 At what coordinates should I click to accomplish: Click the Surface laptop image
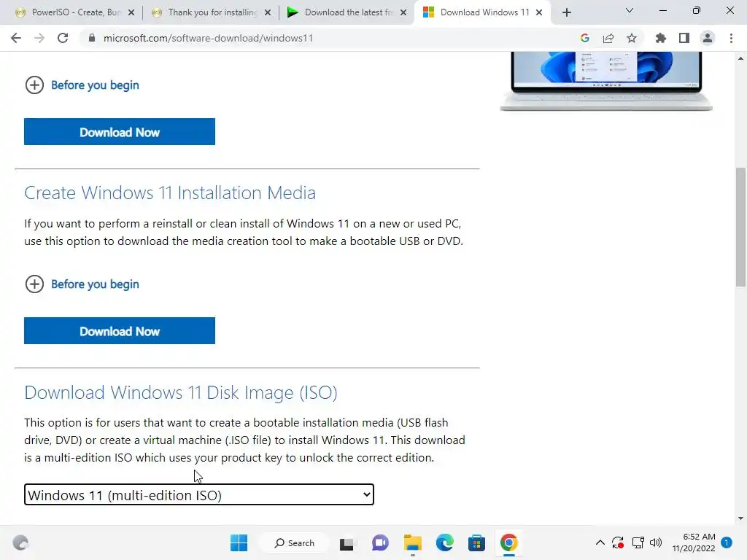pyautogui.click(x=606, y=81)
